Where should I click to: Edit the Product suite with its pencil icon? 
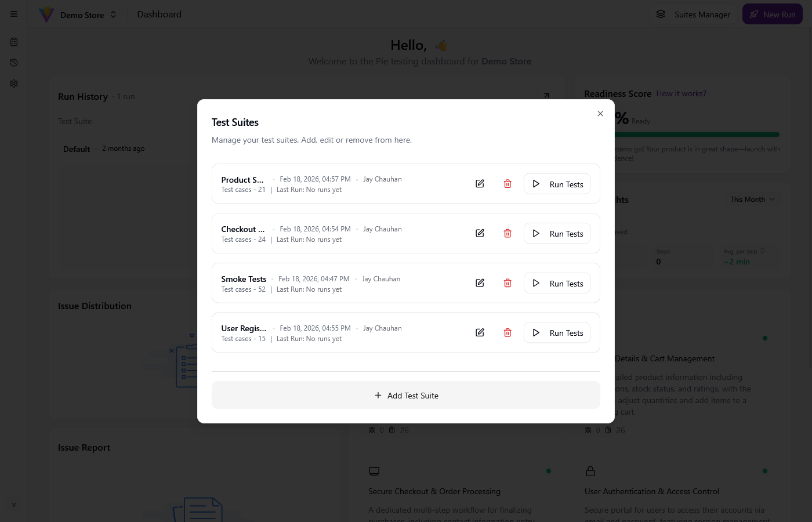tap(480, 183)
